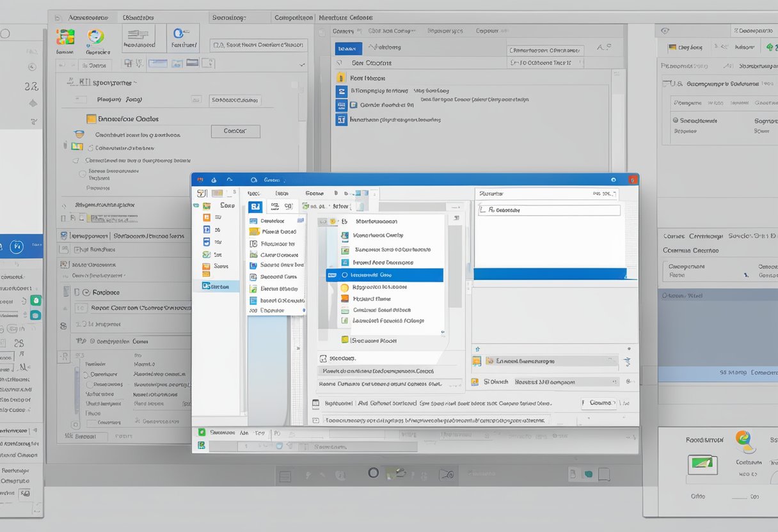This screenshot has height=532, width=778.
Task: Select the green picture icon in the bottom-right panel
Action: (x=703, y=464)
